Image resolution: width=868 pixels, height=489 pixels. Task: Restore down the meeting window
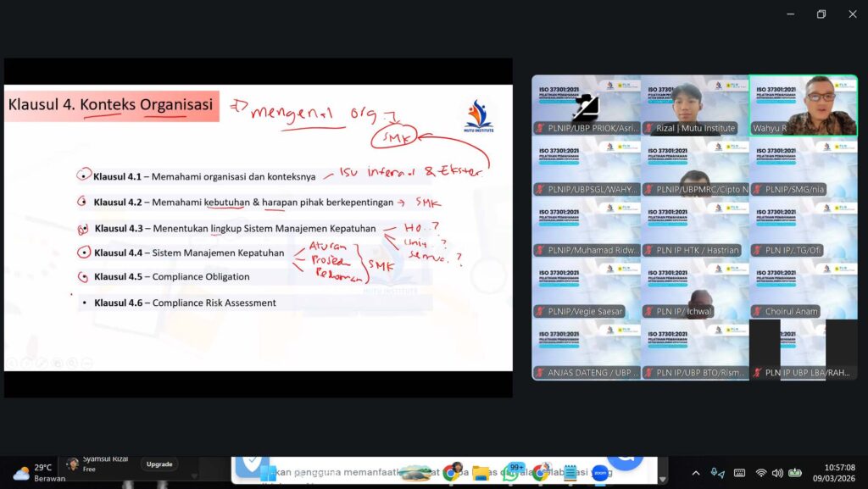821,14
